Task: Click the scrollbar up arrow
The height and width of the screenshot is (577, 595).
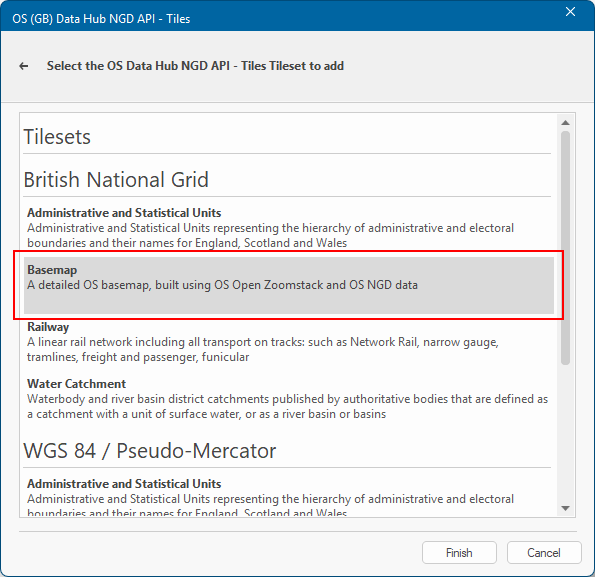Action: coord(565,123)
